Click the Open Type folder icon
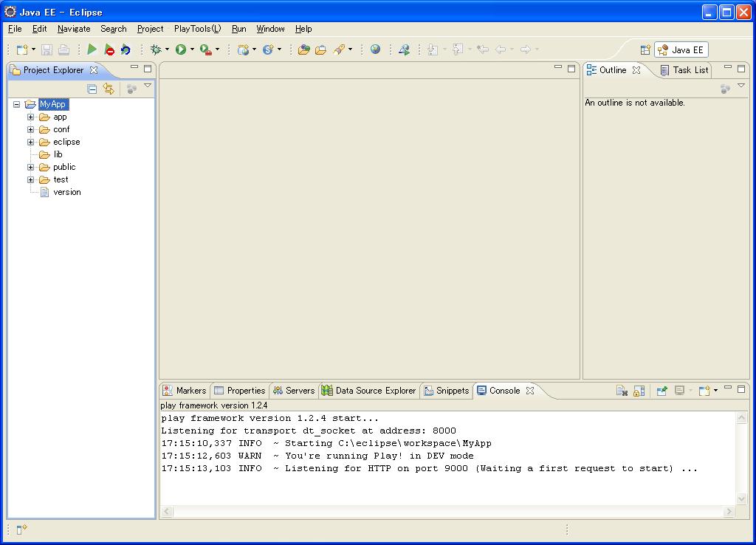Viewport: 756px width, 545px height. [303, 49]
